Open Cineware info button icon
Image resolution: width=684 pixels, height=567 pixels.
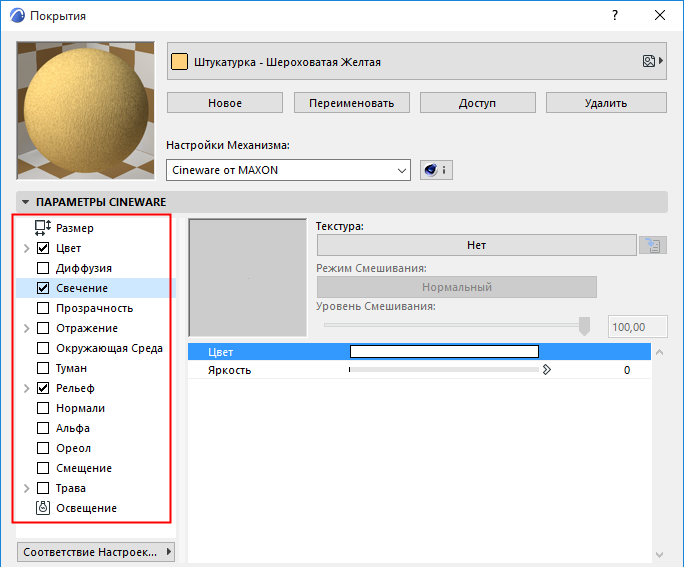[x=436, y=170]
